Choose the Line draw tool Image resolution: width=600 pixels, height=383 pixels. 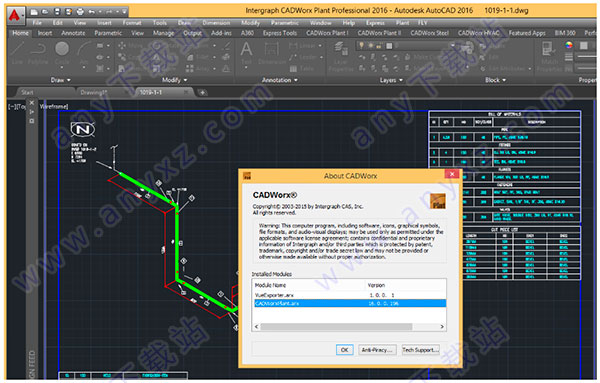[17, 52]
